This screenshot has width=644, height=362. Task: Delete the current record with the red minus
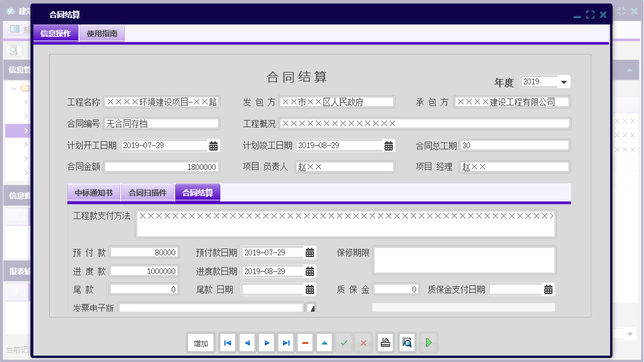[305, 343]
